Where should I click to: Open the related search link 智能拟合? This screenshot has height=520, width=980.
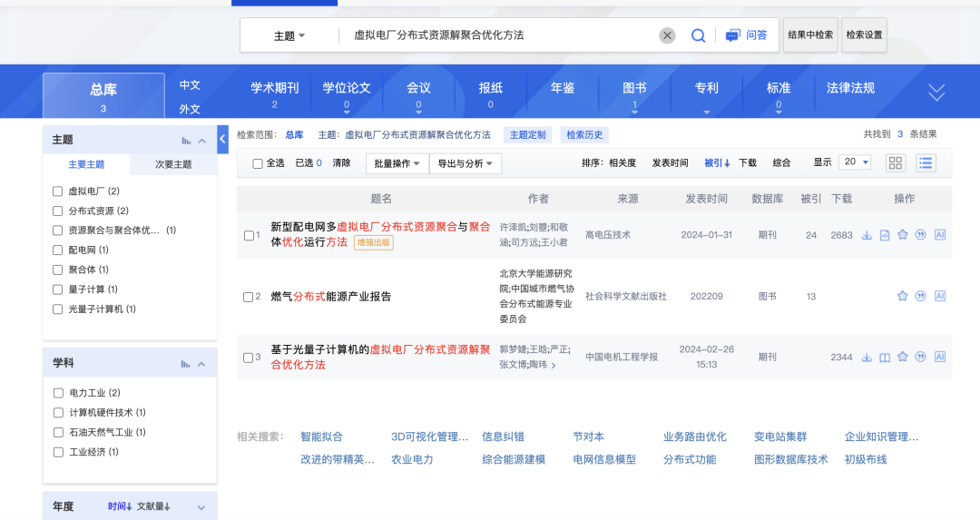point(321,437)
